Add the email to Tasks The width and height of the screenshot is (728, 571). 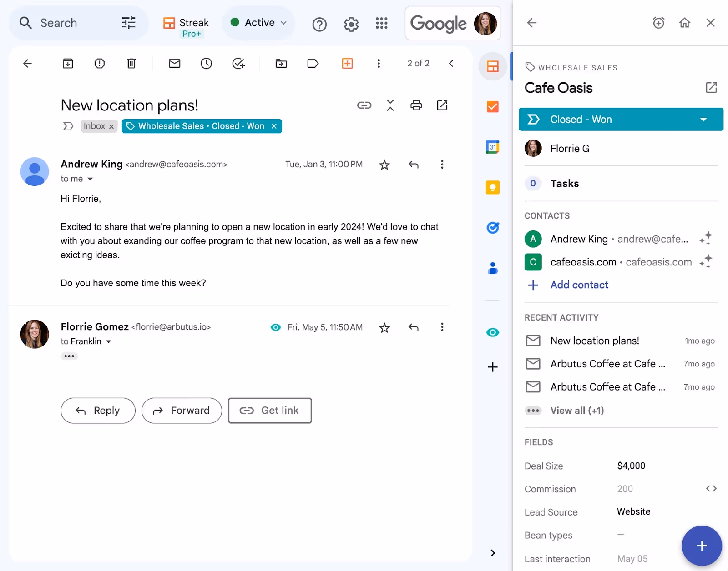238,64
